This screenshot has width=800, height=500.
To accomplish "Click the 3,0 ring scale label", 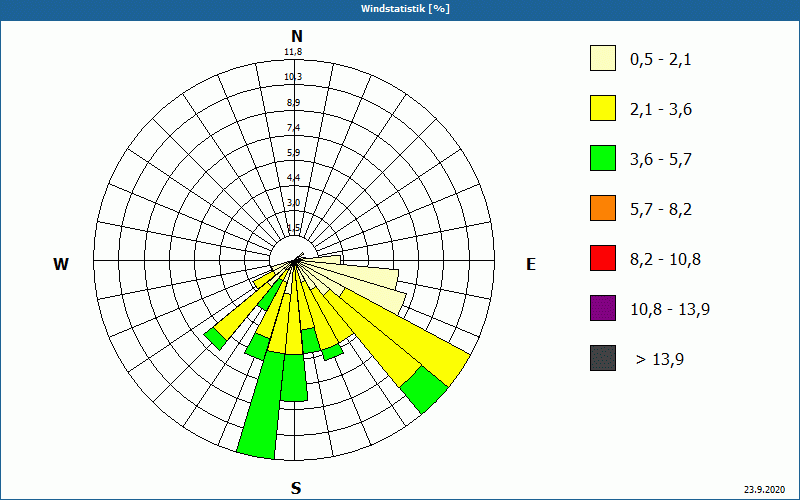I will tap(293, 203).
